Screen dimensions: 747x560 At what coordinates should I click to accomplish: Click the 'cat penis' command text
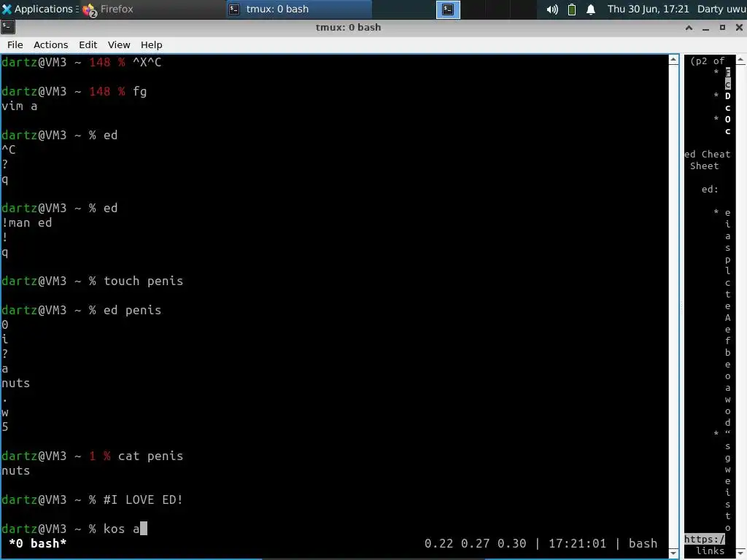click(x=150, y=456)
